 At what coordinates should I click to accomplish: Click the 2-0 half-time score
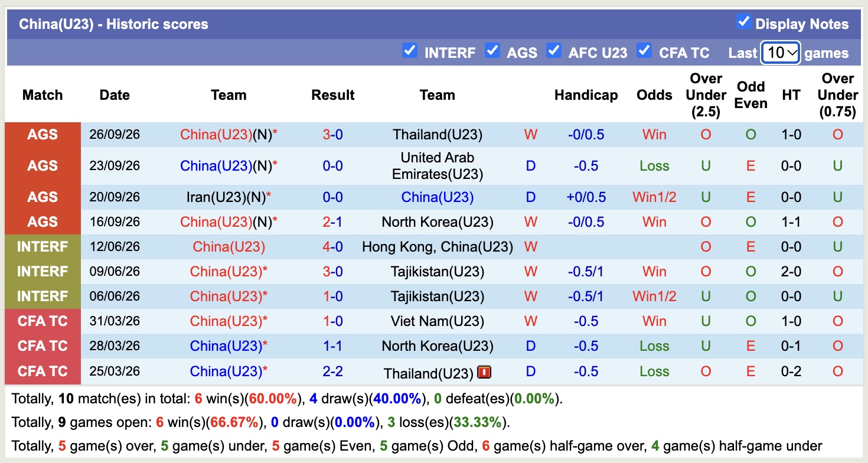791,272
